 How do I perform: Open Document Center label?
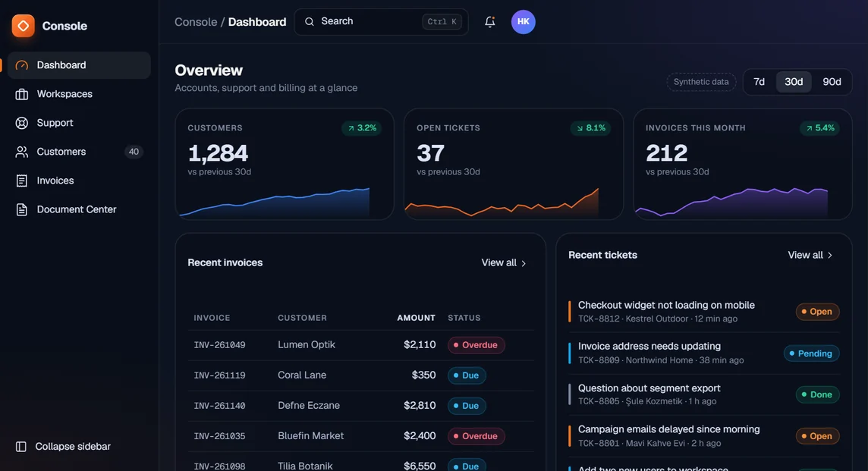pyautogui.click(x=77, y=209)
